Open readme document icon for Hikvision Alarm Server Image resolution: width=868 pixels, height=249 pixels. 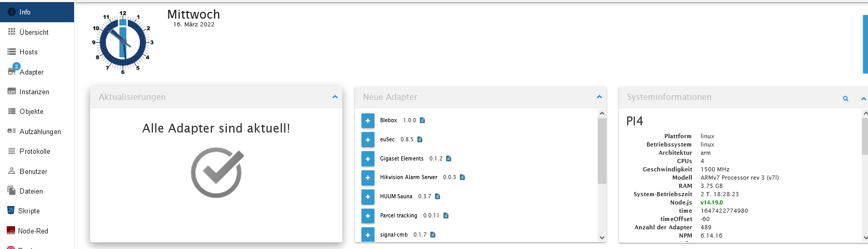click(x=462, y=178)
